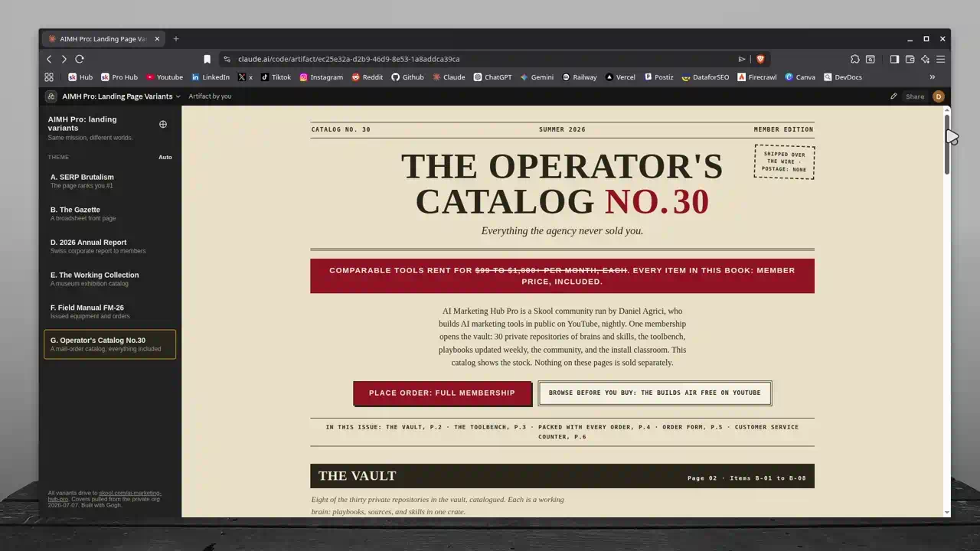Edit the artifact with the pencil icon

click(893, 96)
